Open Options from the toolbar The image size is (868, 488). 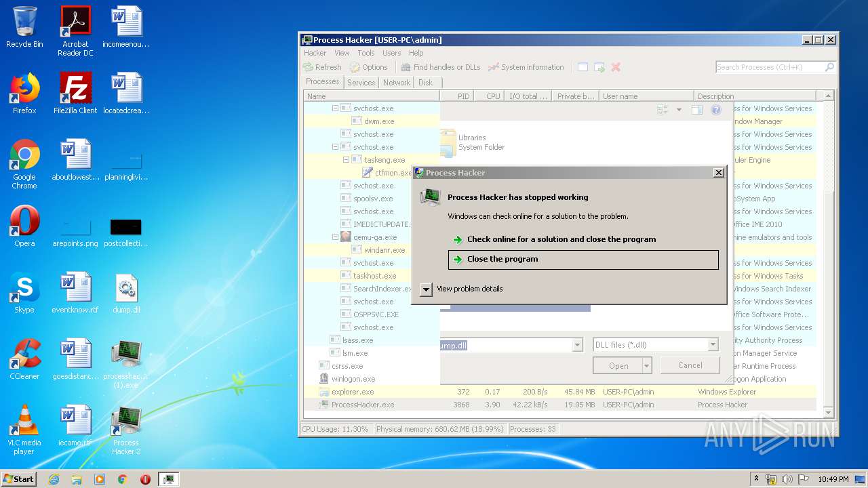pos(368,67)
